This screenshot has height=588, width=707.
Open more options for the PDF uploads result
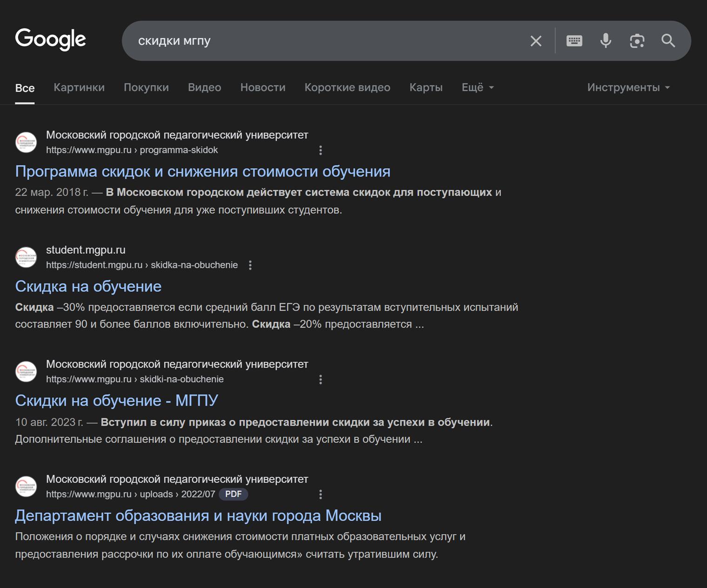coord(320,494)
